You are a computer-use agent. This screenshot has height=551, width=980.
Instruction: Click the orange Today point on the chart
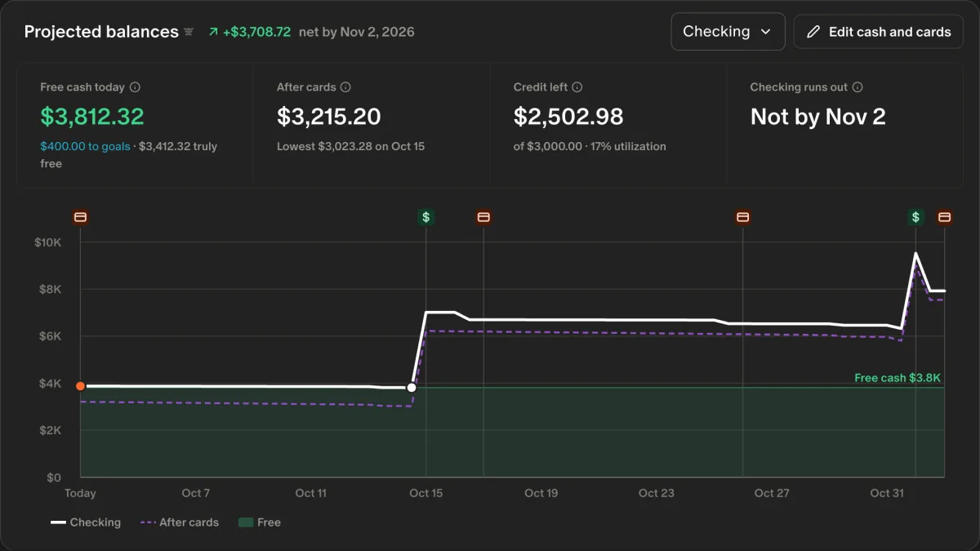(x=80, y=386)
